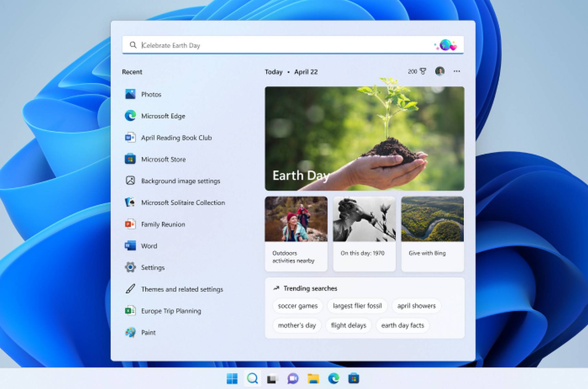Viewport: 588px width, 389px height.
Task: Open the more options ellipsis menu
Action: pyautogui.click(x=457, y=71)
